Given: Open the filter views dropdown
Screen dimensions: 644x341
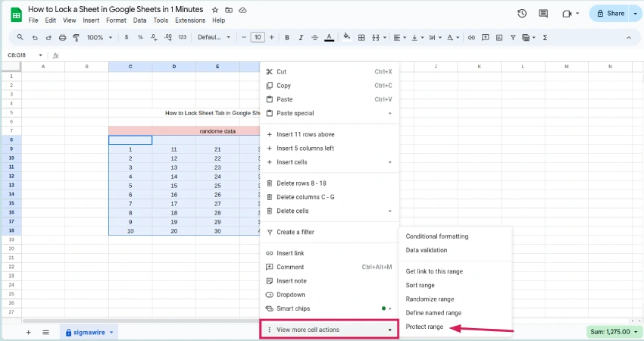Looking at the screenshot, I should point(529,37).
